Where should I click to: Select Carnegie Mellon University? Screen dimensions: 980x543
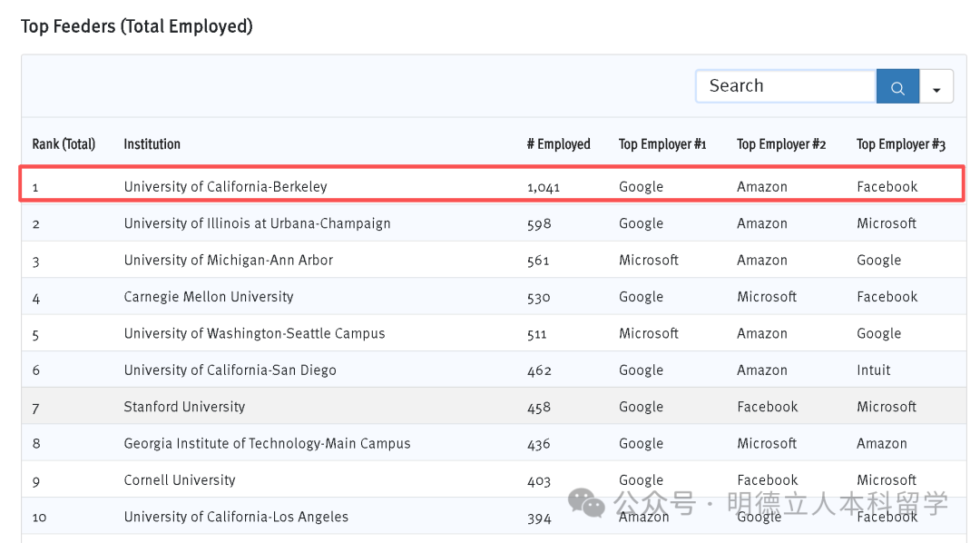(209, 297)
